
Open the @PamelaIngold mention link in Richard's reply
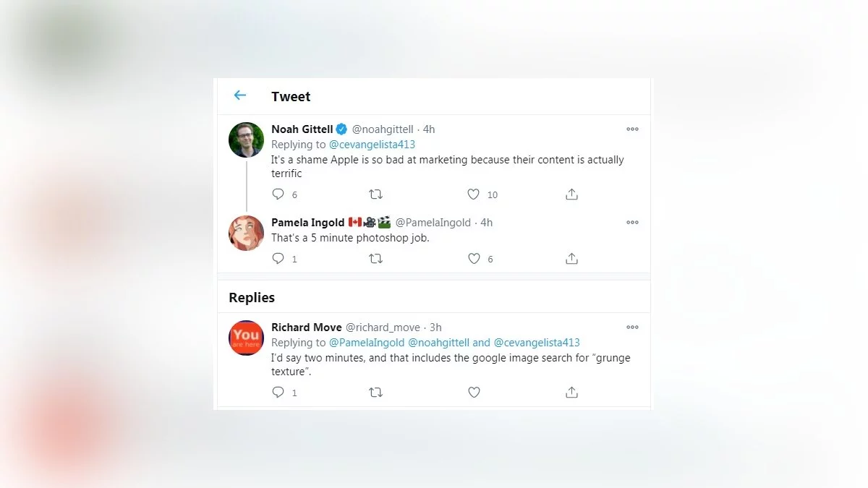click(x=367, y=343)
